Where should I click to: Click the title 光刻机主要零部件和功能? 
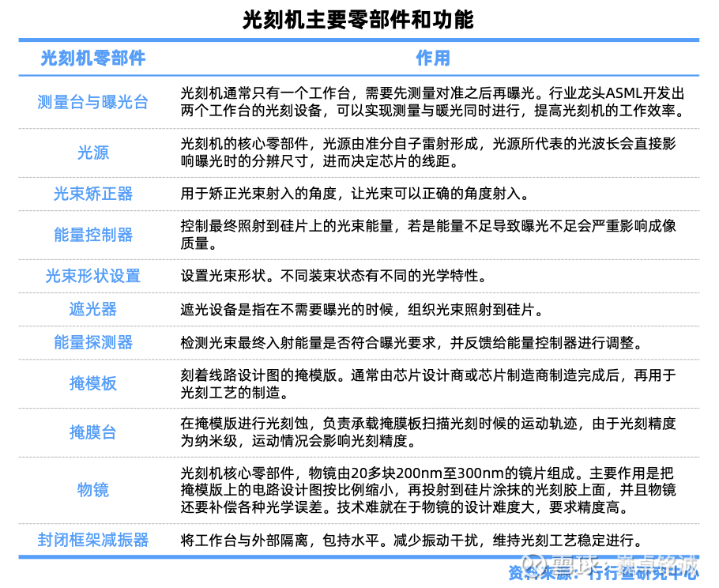pos(358,21)
